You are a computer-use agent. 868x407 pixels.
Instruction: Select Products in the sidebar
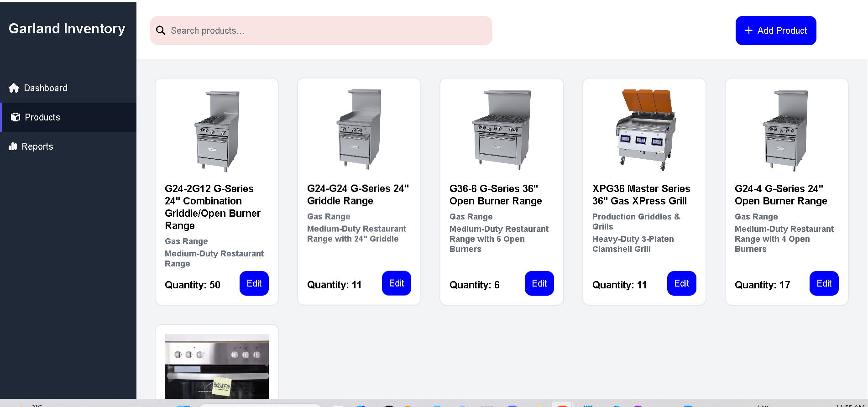pyautogui.click(x=68, y=117)
